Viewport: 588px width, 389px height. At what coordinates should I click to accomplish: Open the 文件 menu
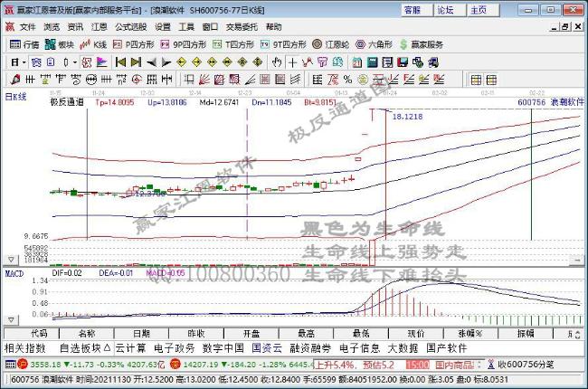(28, 27)
